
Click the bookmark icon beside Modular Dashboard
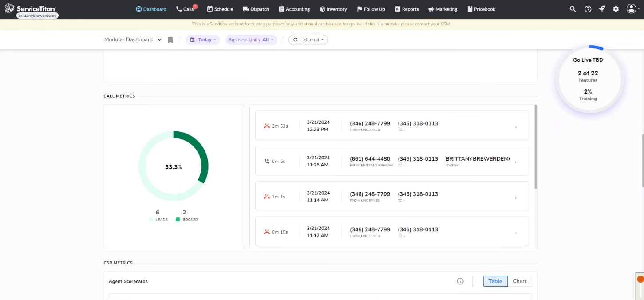click(x=170, y=39)
